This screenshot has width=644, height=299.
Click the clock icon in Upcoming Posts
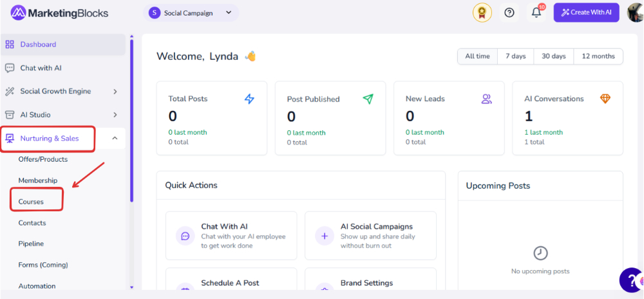click(x=540, y=253)
